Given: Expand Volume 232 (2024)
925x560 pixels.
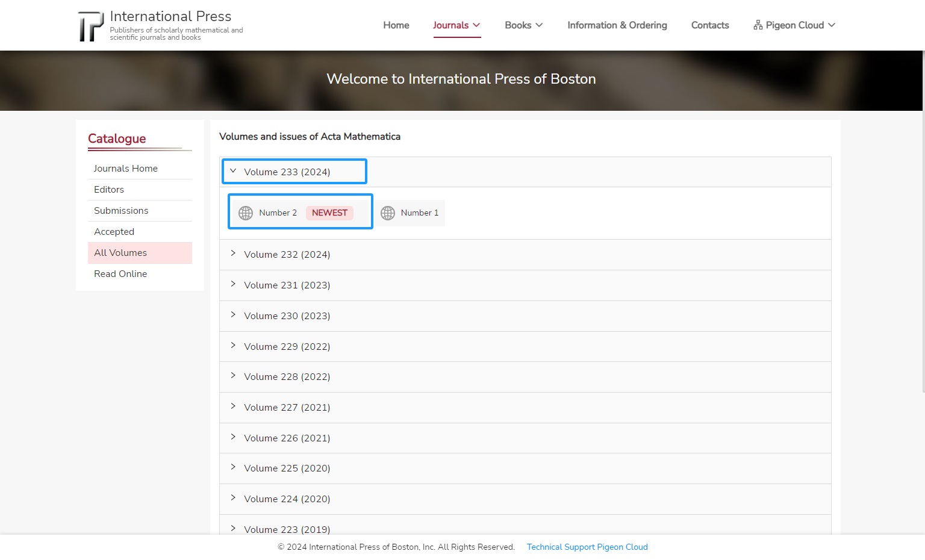Looking at the screenshot, I should click(525, 254).
